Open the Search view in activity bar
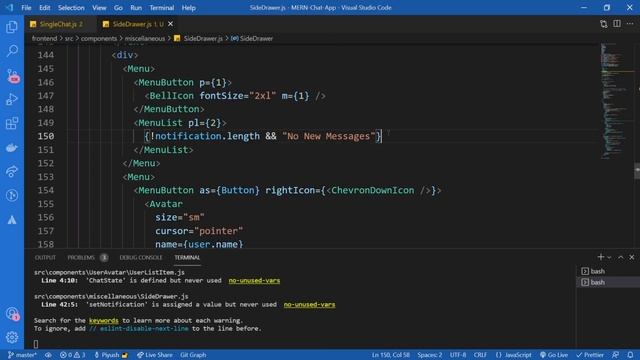Viewport: 640px width, 360px height. coord(12,51)
